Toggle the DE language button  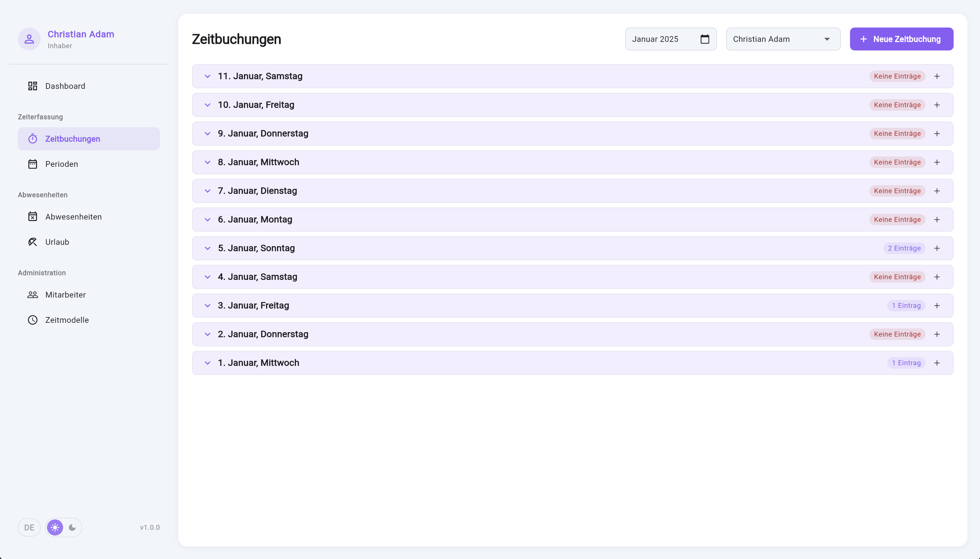pos(29,527)
